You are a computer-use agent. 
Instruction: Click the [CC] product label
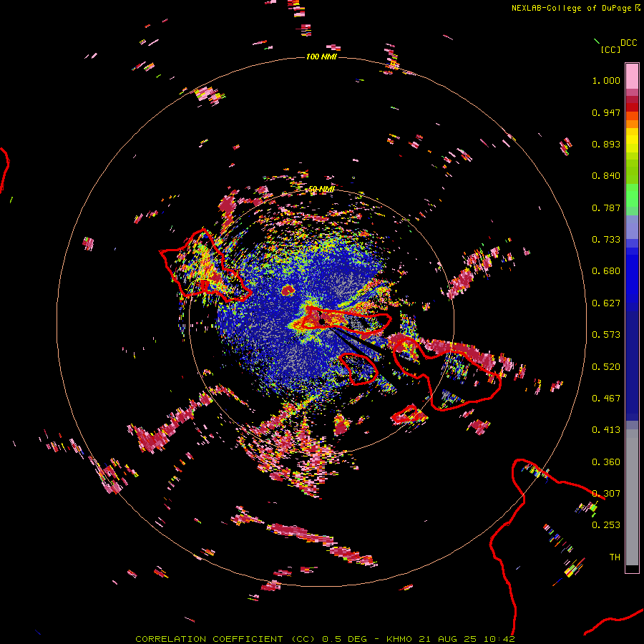click(610, 49)
